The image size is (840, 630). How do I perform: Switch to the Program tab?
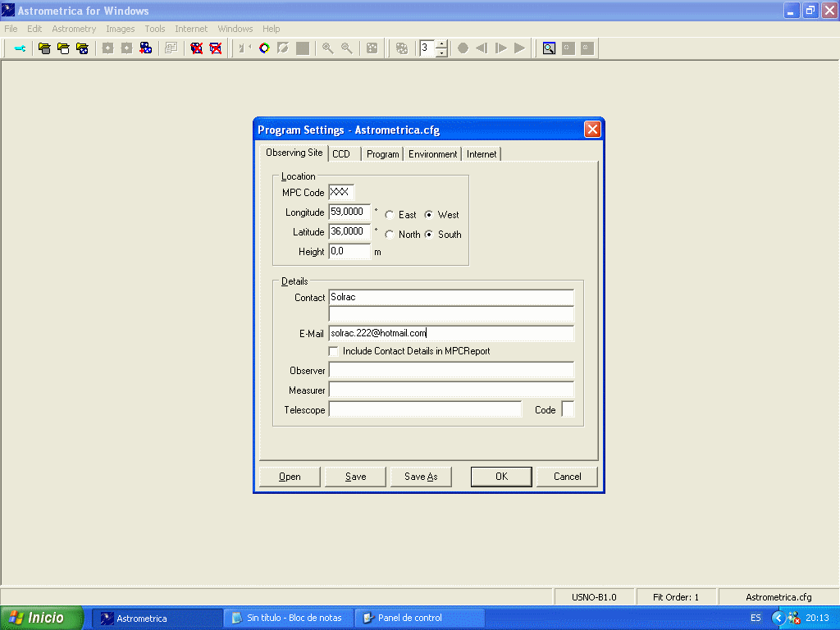[382, 154]
